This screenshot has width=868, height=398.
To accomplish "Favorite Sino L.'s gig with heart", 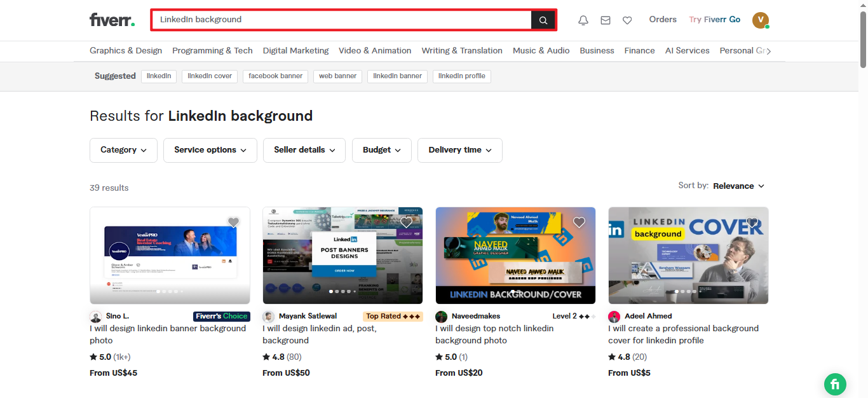I will 233,222.
